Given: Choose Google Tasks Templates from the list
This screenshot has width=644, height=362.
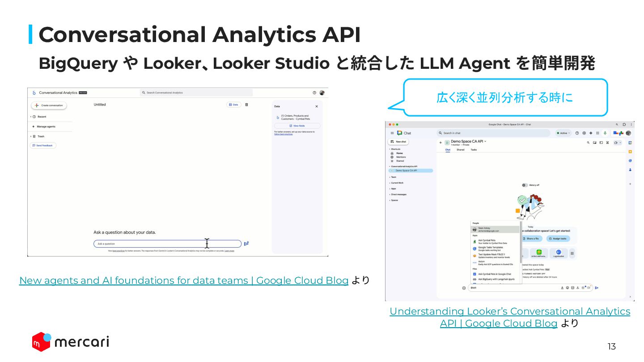Looking at the screenshot, I should [496, 248].
